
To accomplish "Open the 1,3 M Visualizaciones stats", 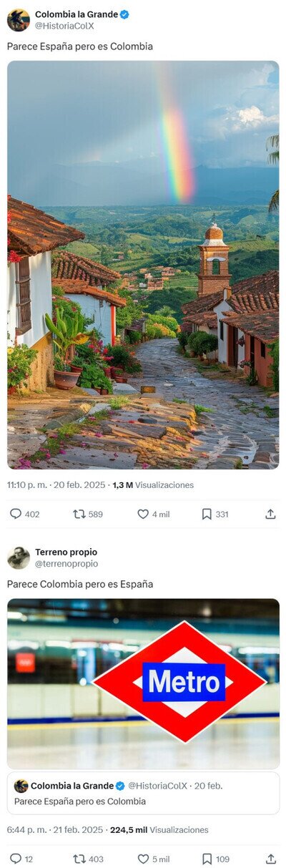I will point(153,484).
